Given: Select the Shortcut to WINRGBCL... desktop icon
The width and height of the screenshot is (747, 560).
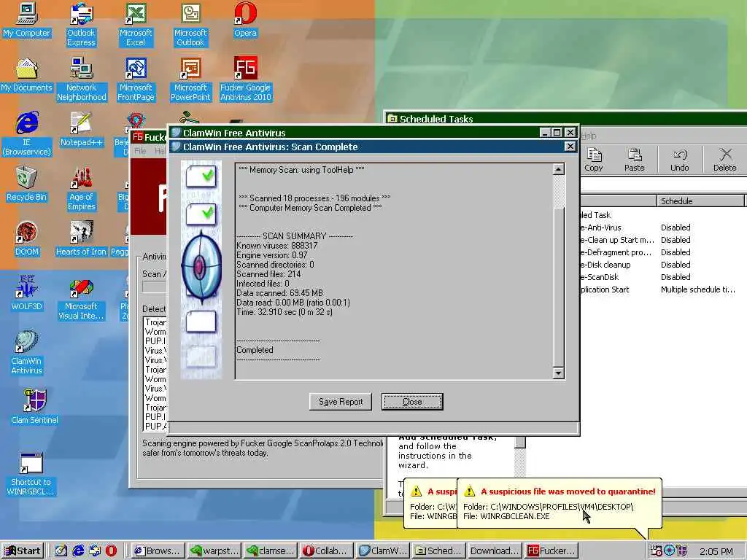Looking at the screenshot, I should [x=31, y=474].
